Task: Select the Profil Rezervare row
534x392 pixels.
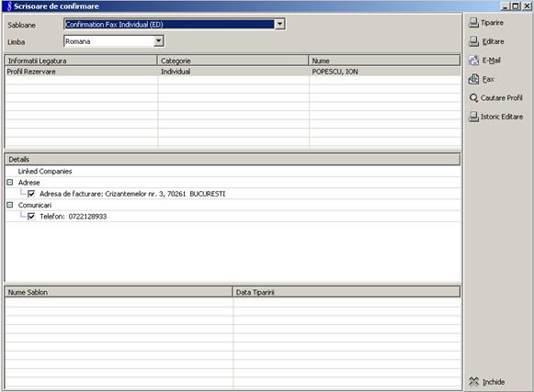Action: 233,72
